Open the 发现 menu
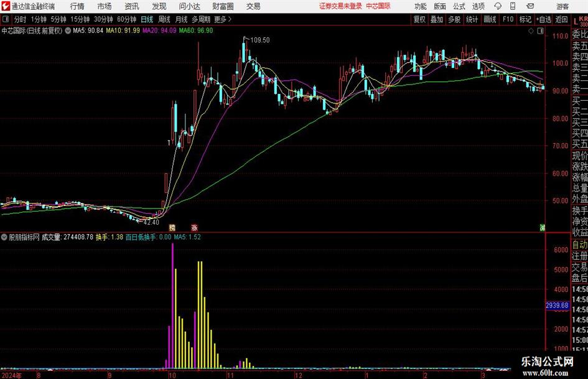Viewport: 588px width, 379px height. pyautogui.click(x=159, y=6)
